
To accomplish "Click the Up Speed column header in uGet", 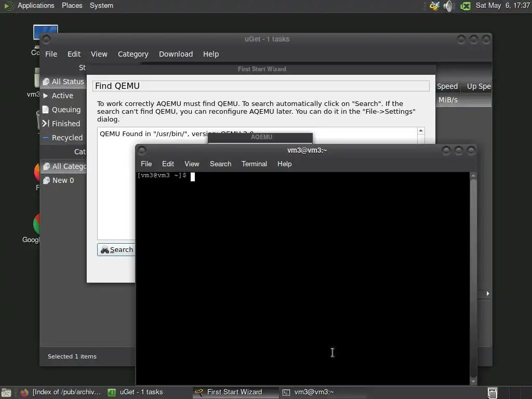I will point(478,87).
